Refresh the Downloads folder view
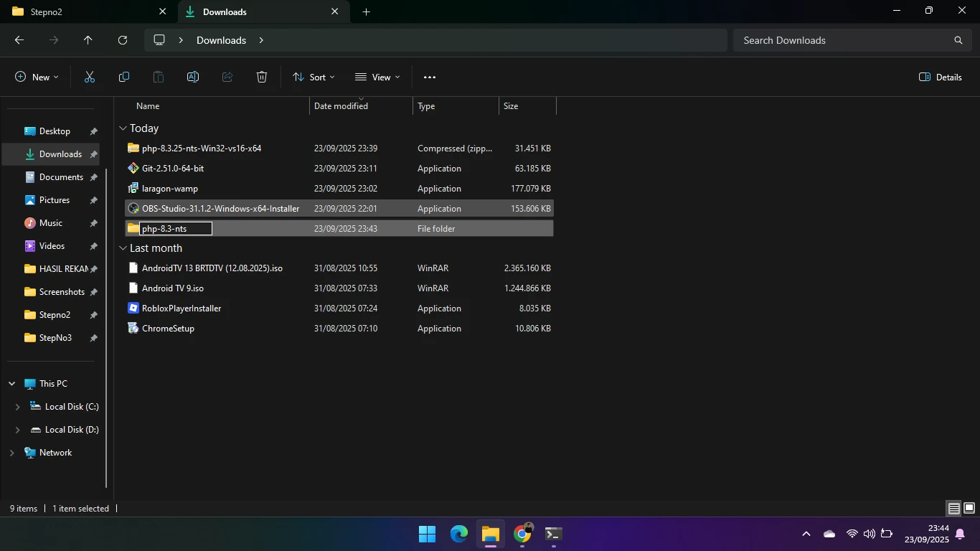This screenshot has height=551, width=980. click(123, 40)
